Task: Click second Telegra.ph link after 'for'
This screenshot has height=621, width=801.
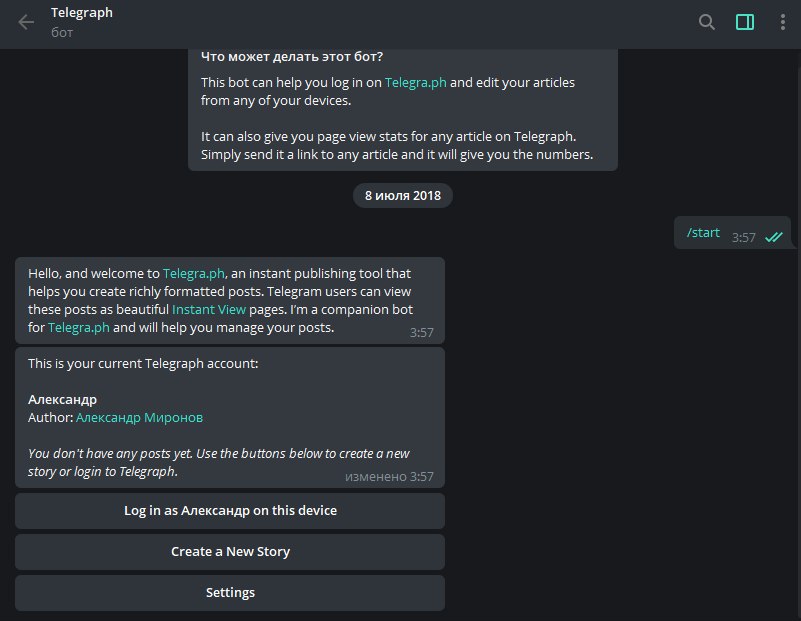Action: tap(79, 327)
